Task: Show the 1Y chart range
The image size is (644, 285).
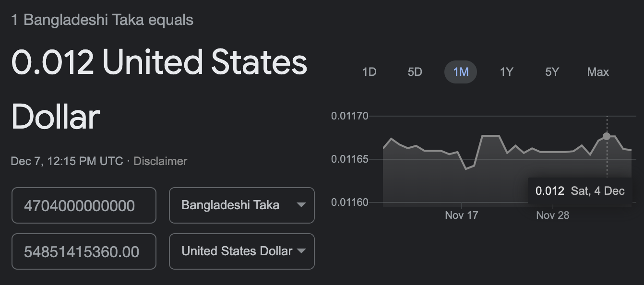Action: click(506, 72)
